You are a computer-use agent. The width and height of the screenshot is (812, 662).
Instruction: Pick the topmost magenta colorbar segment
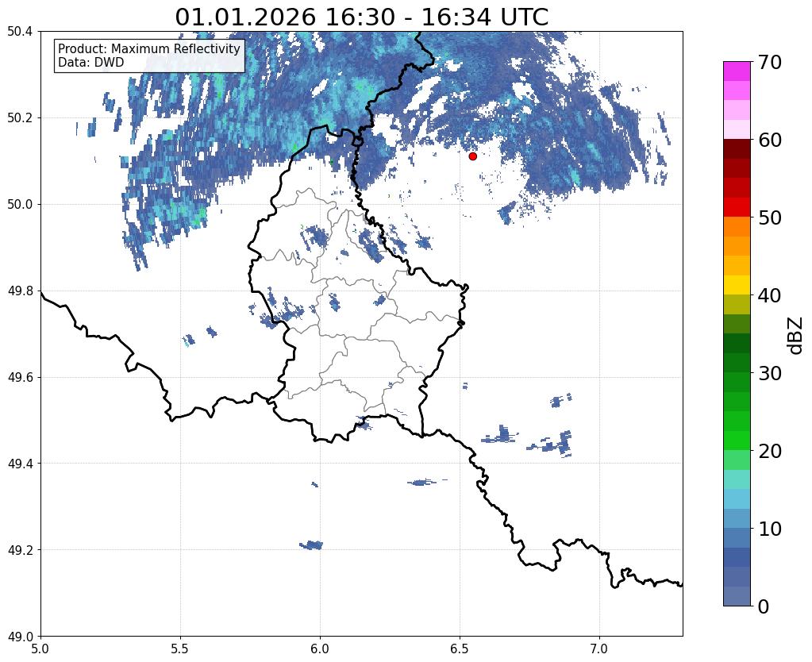tap(737, 71)
